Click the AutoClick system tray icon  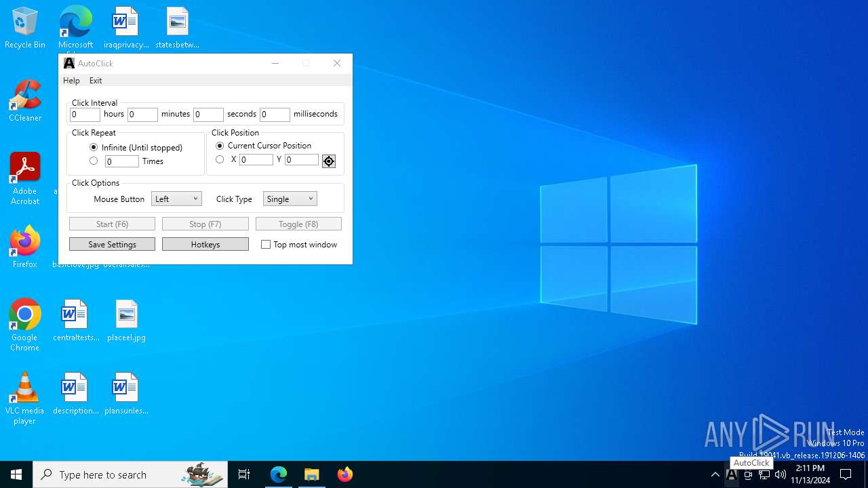coord(732,475)
